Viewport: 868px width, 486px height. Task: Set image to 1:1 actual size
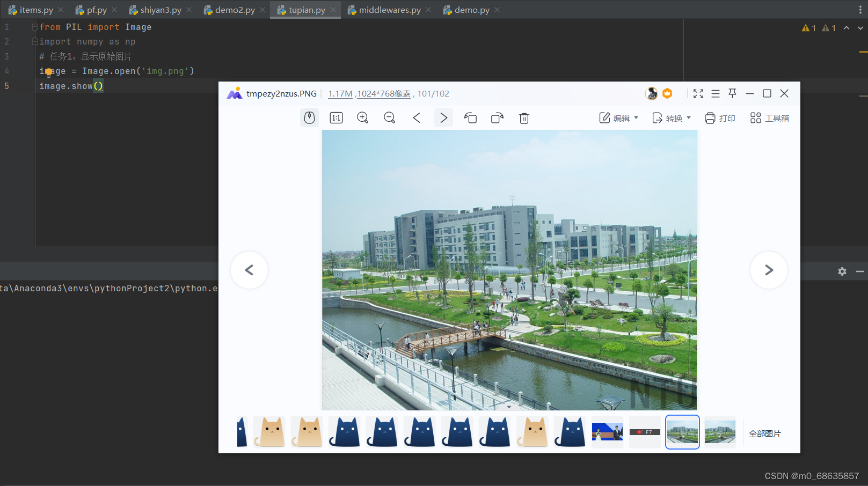pos(336,117)
